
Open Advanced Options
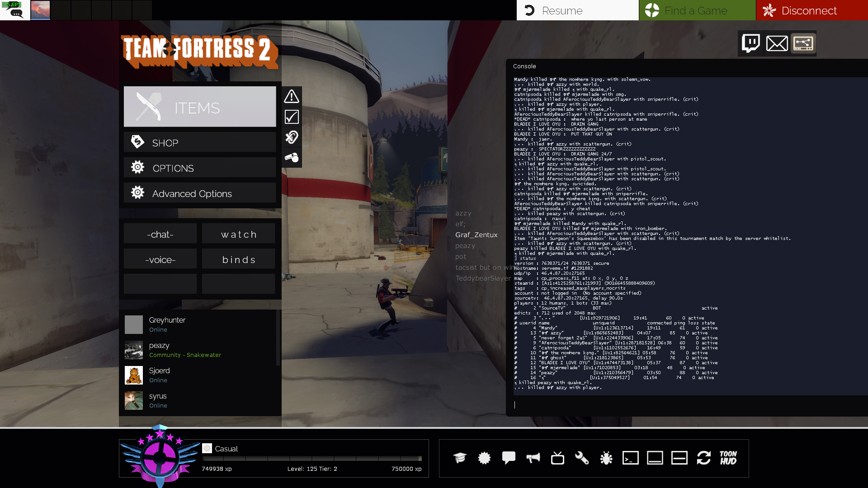coord(200,193)
